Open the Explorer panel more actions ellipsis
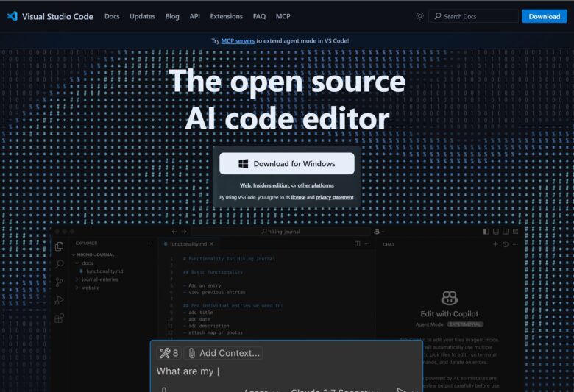 149,243
